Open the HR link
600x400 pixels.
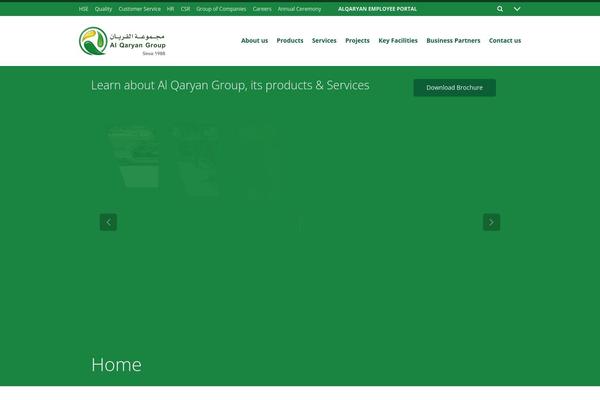[x=170, y=9]
